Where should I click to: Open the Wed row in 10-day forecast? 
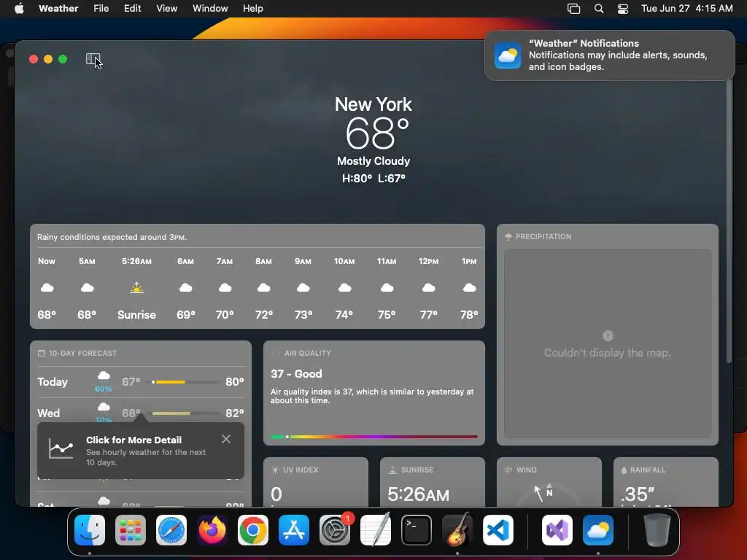[141, 413]
